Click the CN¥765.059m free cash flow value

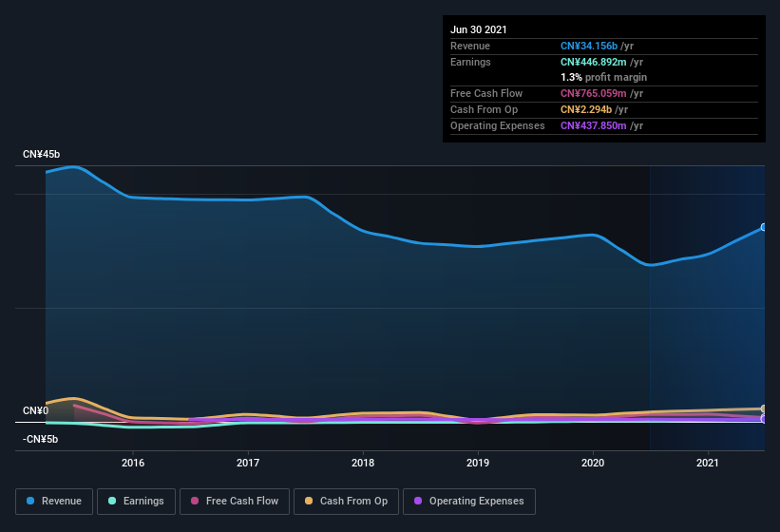tap(594, 93)
